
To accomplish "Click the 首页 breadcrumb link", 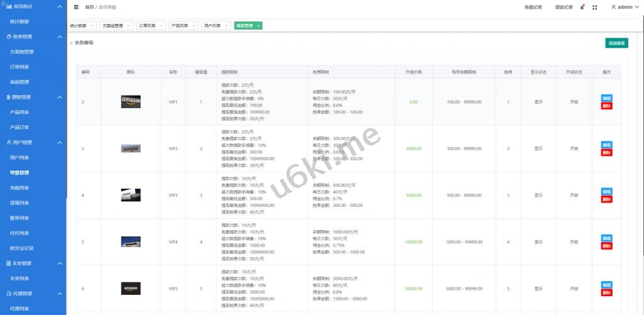I will pyautogui.click(x=89, y=7).
